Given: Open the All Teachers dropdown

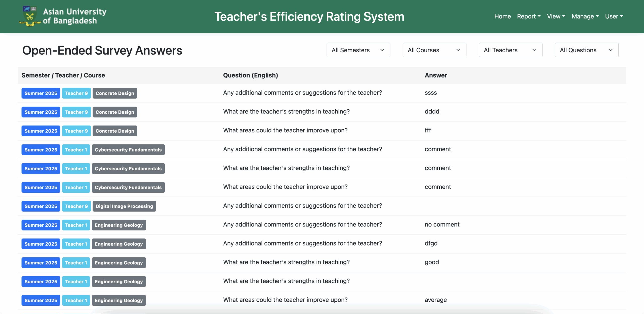Looking at the screenshot, I should point(510,50).
